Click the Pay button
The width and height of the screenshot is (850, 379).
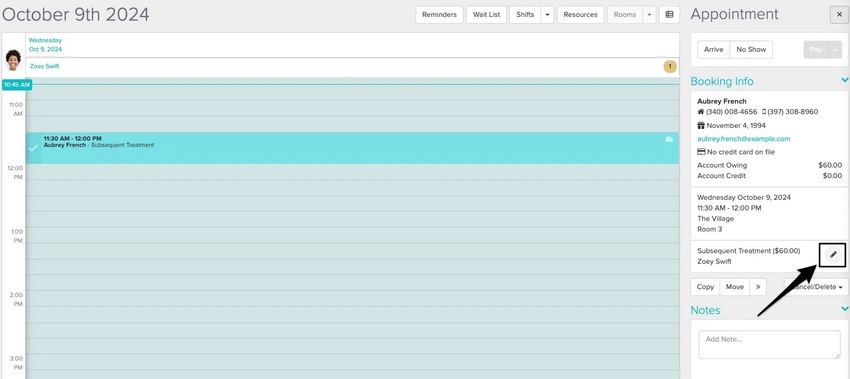[x=816, y=49]
